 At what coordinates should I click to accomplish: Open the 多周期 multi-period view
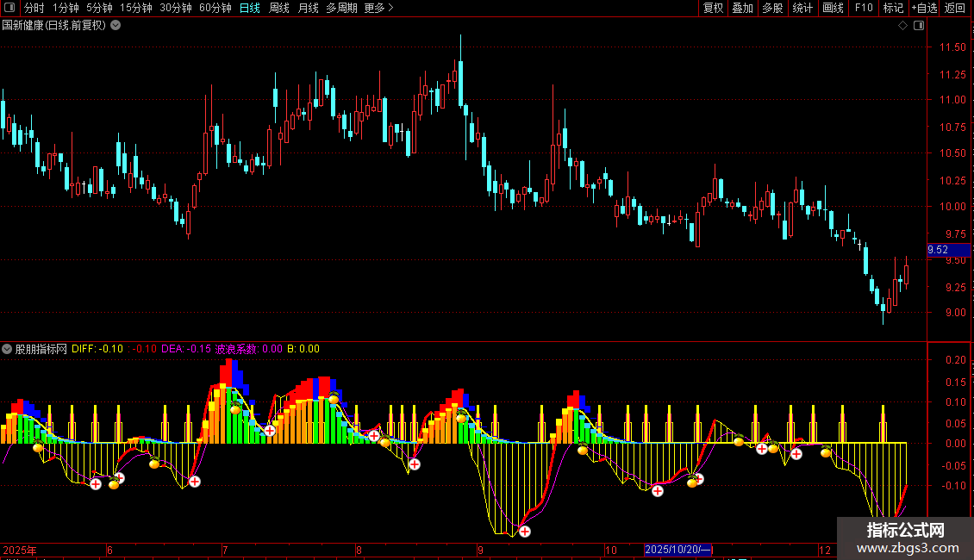point(341,8)
